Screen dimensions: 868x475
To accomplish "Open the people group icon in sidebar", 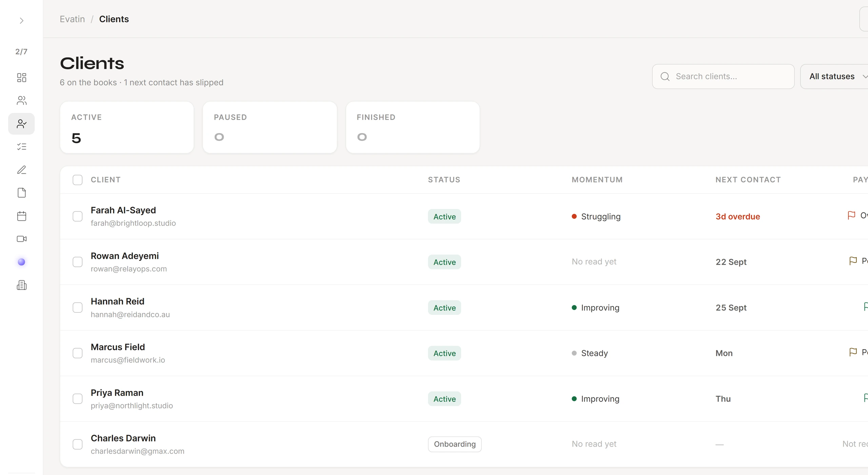I will 21,100.
